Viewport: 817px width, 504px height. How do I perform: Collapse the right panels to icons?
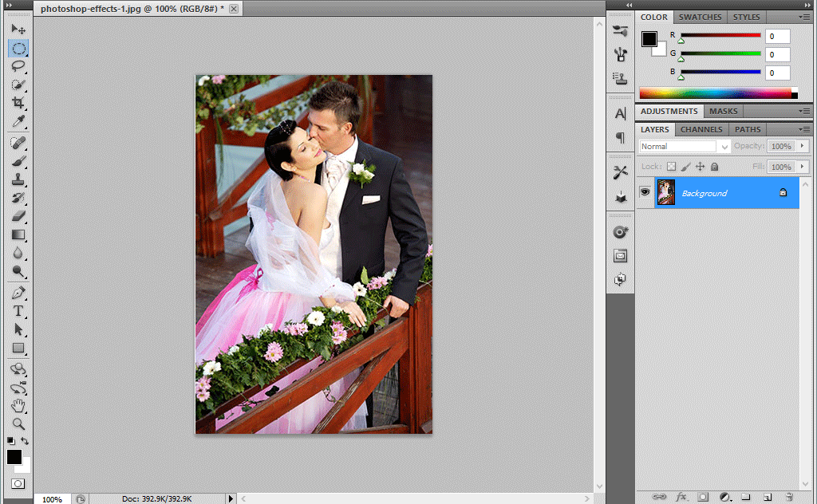808,5
